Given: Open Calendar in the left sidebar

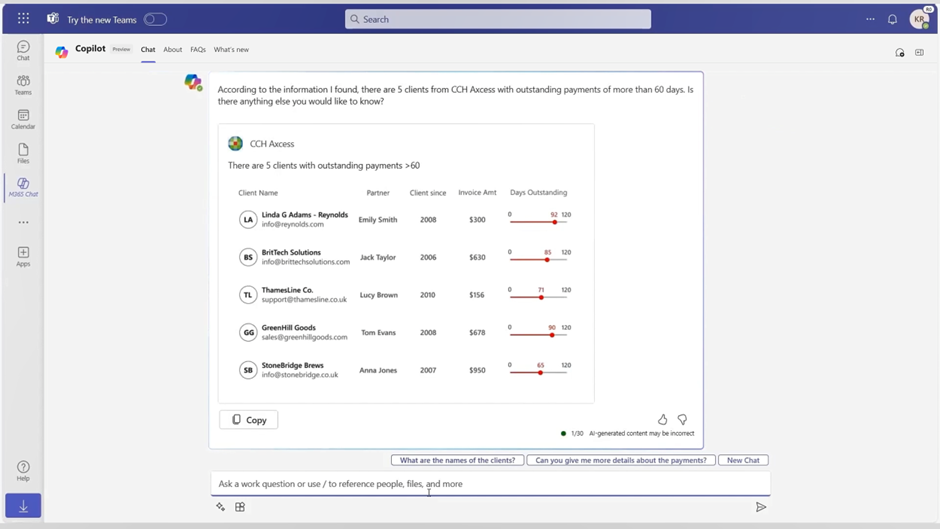Looking at the screenshot, I should click(x=23, y=119).
